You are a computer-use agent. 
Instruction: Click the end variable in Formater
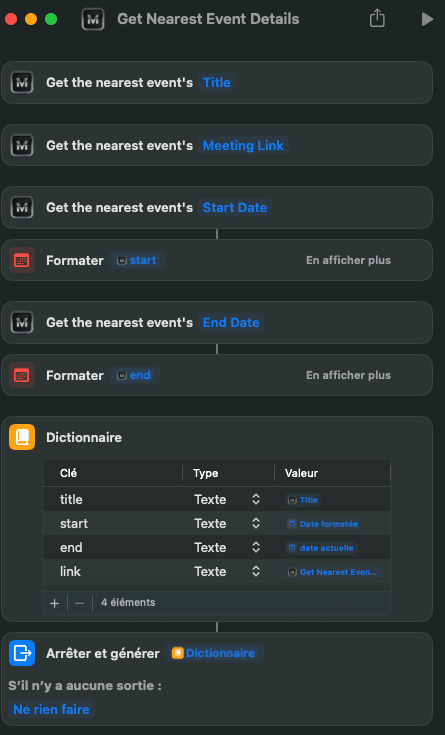tap(134, 375)
